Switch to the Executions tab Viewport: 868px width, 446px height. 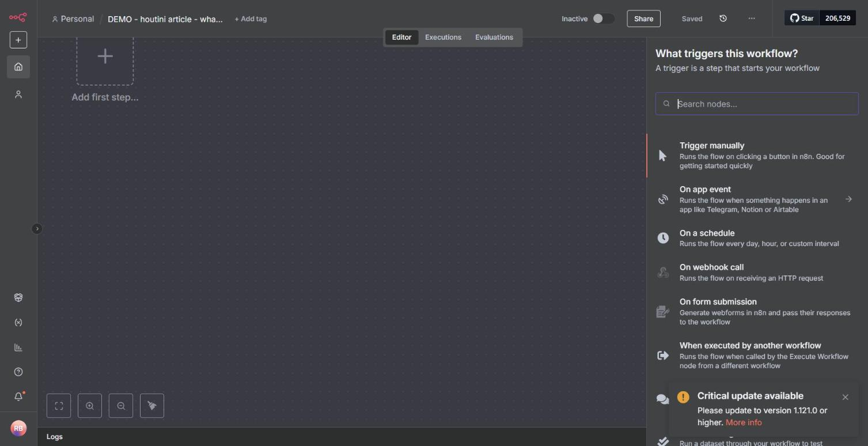point(443,37)
